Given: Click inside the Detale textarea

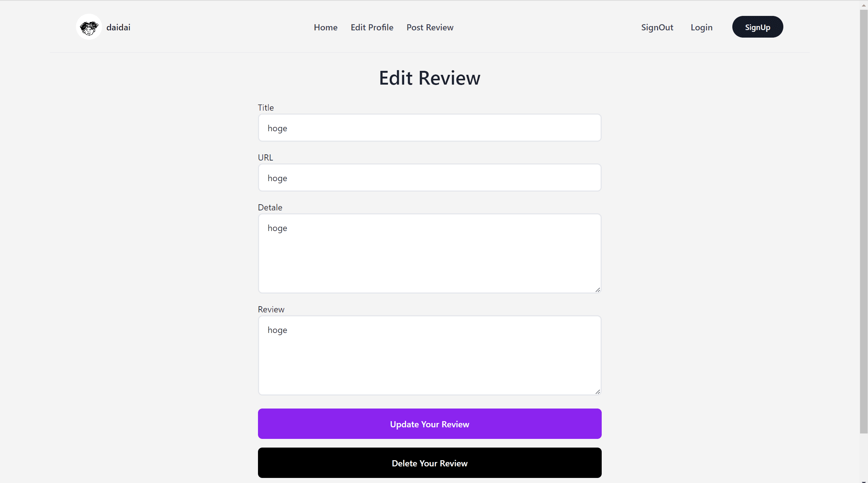Looking at the screenshot, I should 429,253.
